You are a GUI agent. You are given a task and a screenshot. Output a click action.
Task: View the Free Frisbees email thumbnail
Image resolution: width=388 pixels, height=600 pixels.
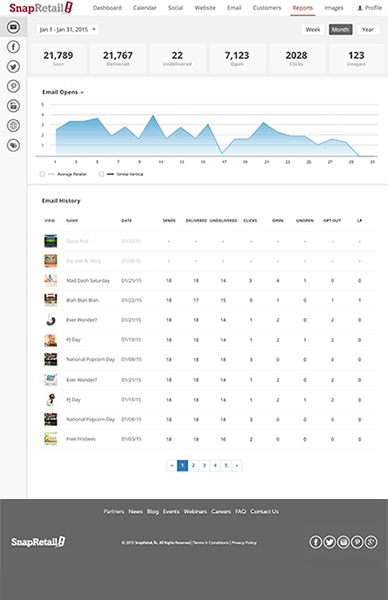pyautogui.click(x=51, y=439)
